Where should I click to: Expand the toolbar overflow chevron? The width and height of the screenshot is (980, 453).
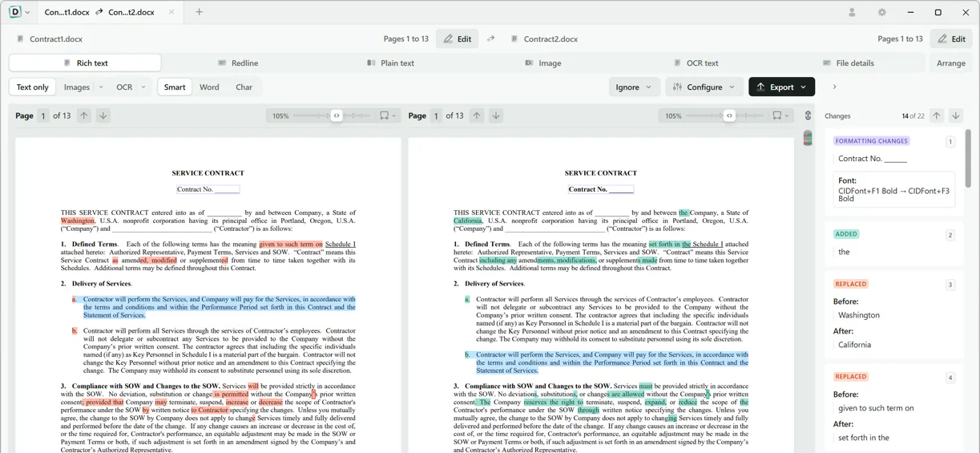[x=834, y=87]
